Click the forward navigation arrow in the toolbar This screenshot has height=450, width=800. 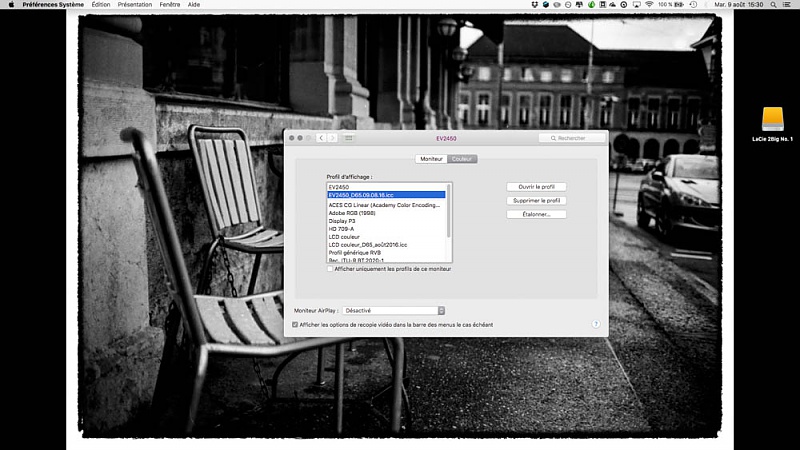tap(332, 137)
